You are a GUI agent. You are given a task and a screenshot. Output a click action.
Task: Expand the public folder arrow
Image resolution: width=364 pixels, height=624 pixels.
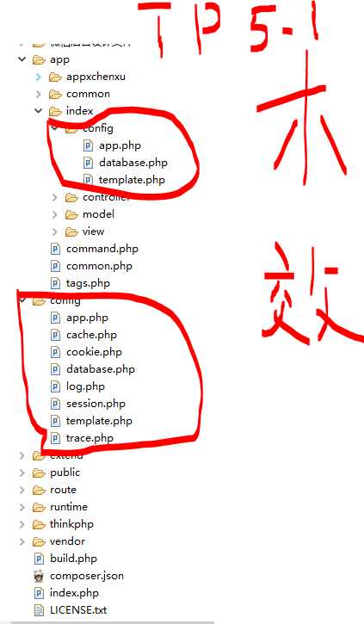pyautogui.click(x=22, y=473)
